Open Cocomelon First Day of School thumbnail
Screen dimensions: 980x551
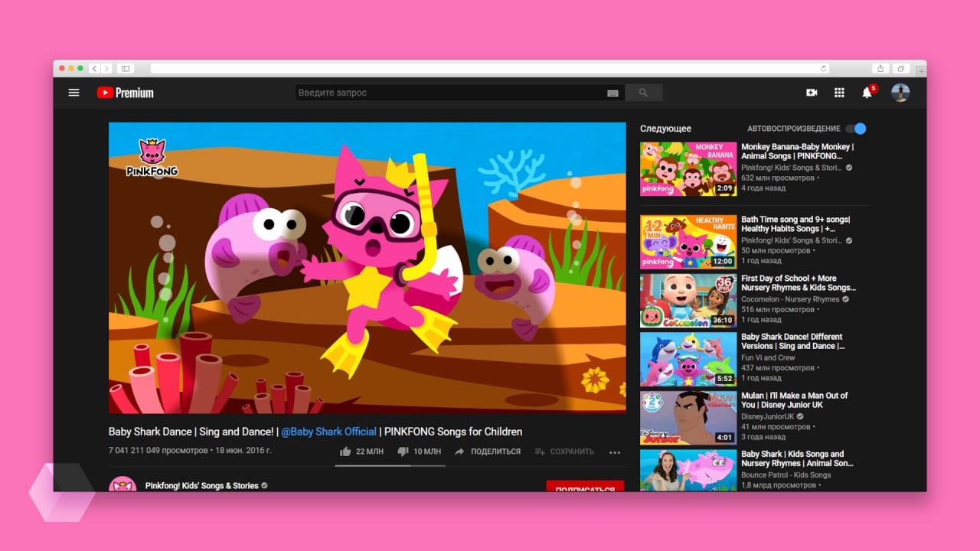pyautogui.click(x=688, y=300)
